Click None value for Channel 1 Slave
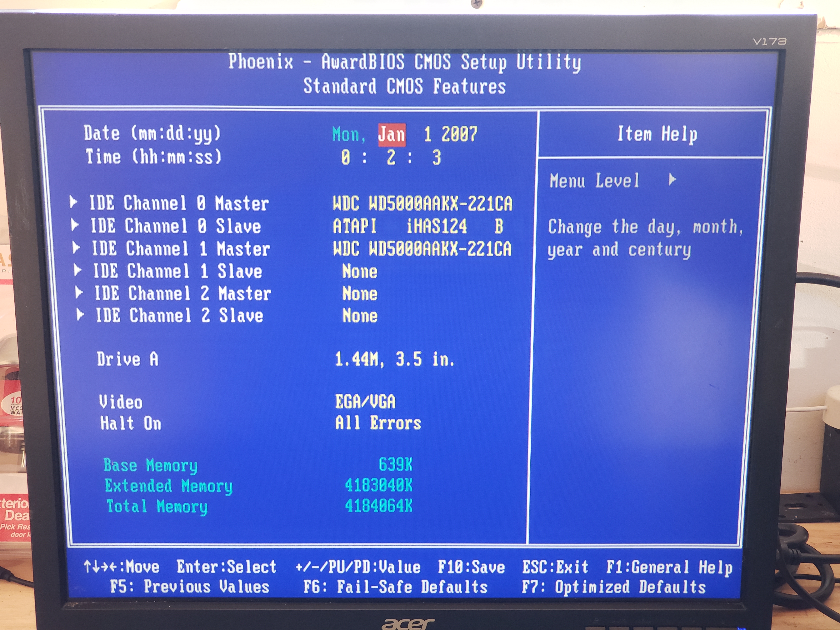840x630 pixels. coord(360,271)
